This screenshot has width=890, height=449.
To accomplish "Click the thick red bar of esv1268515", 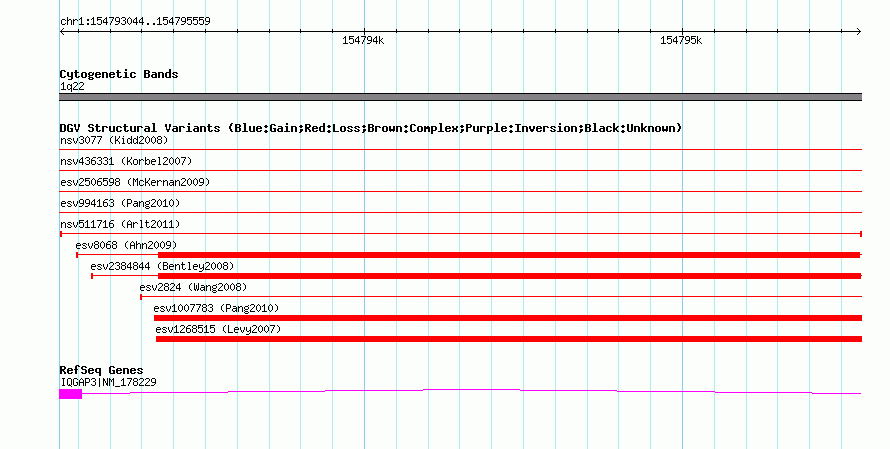I will (x=509, y=339).
